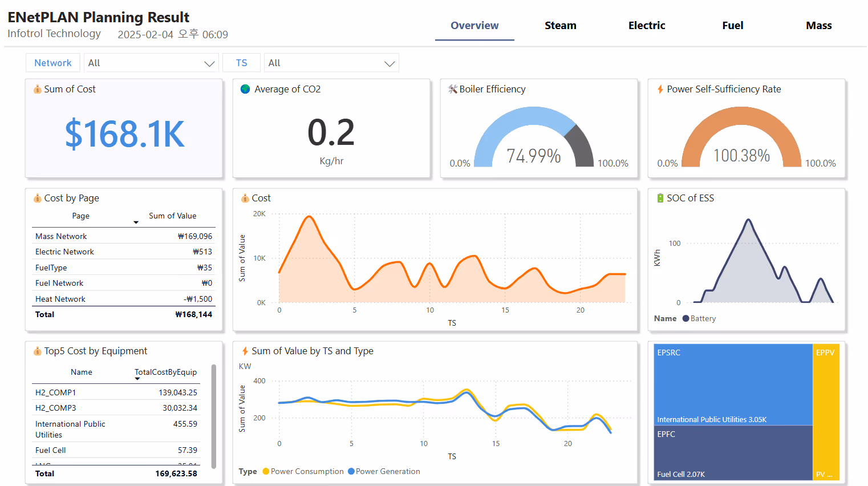868x486 pixels.
Task: Sort table by Page column header
Action: pyautogui.click(x=81, y=216)
